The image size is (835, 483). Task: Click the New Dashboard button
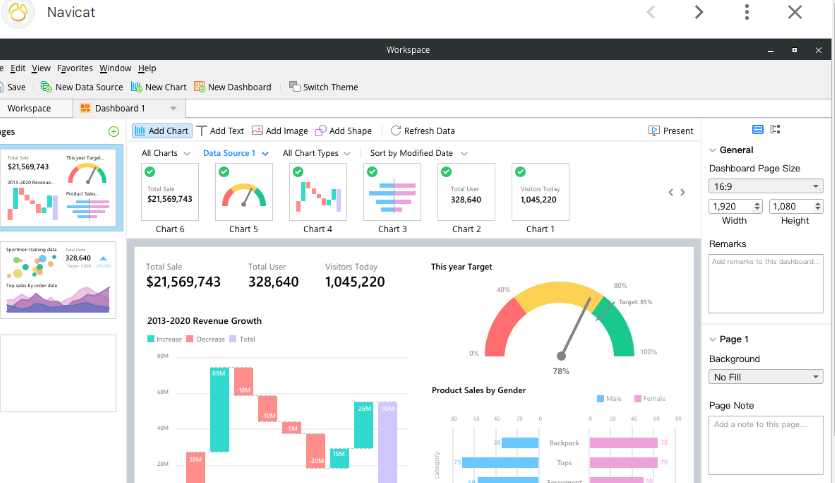point(233,87)
